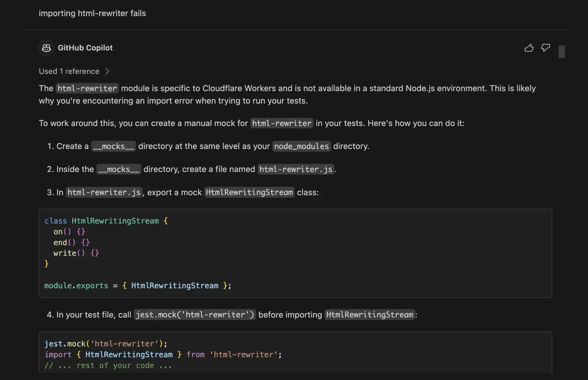Click the node_modules inline code
This screenshot has height=380, width=588.
[301, 146]
